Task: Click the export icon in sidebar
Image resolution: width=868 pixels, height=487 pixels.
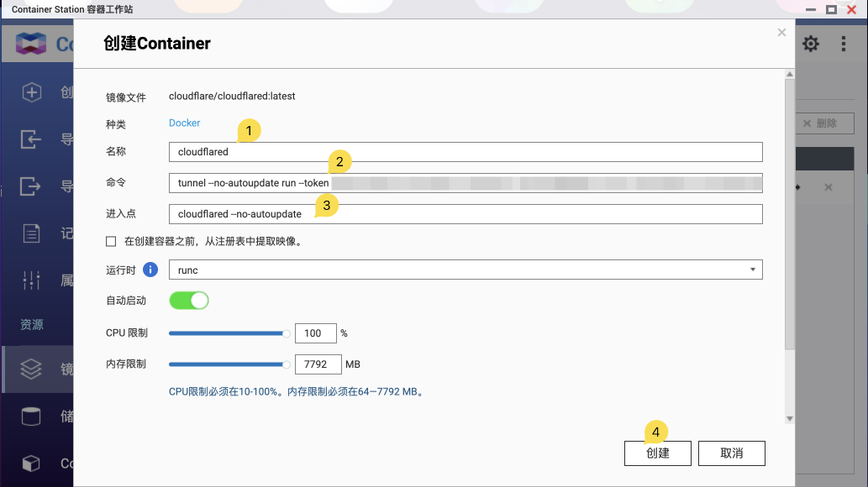Action: [31, 186]
